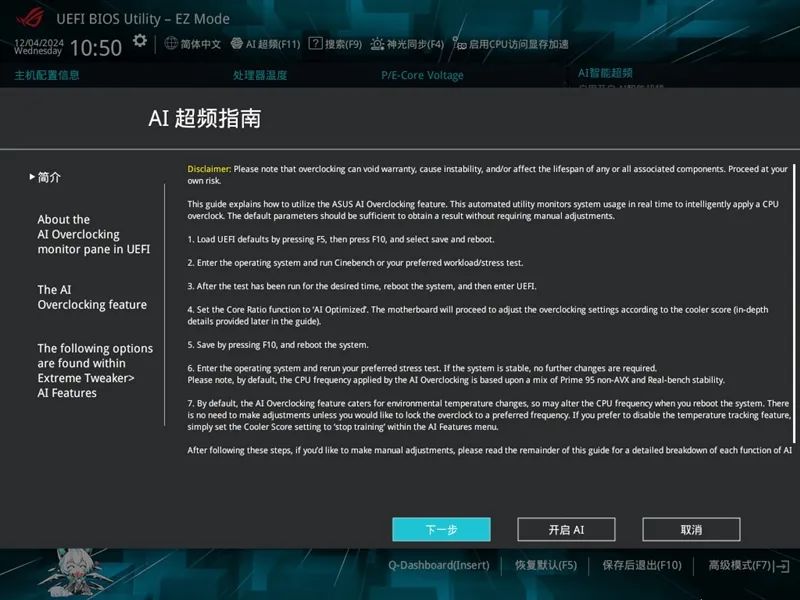The width and height of the screenshot is (800, 600).
Task: Click the ROG logo icon
Action: 30,18
